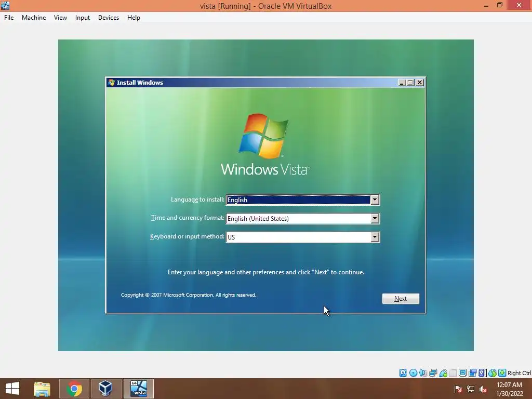This screenshot has height=399, width=532.
Task: Open the Windows Start button
Action: [12, 389]
